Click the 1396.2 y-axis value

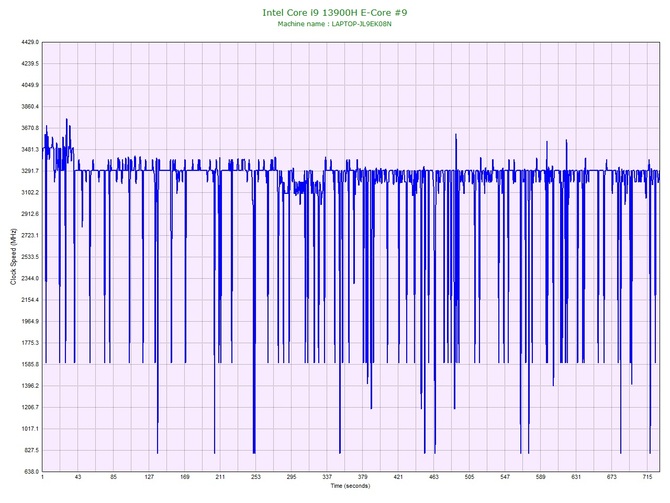[30, 386]
